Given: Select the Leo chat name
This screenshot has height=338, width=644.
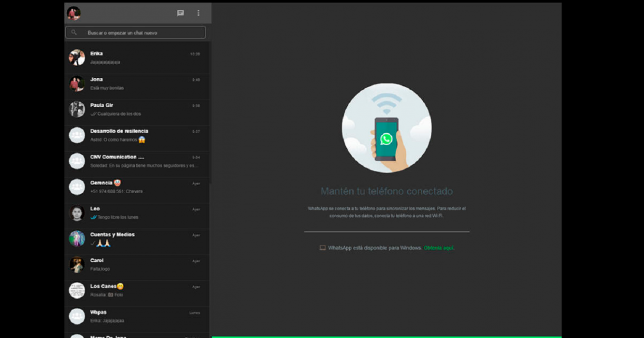Looking at the screenshot, I should (95, 209).
